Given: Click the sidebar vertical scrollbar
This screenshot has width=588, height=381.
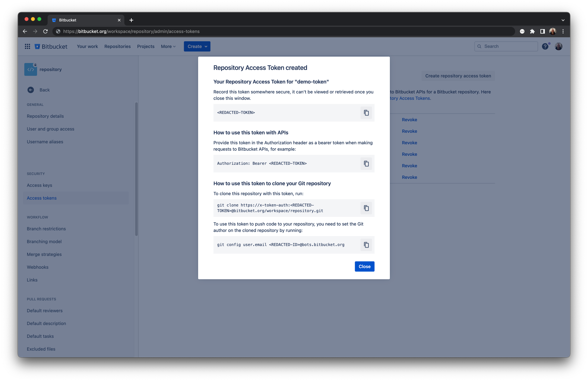Looking at the screenshot, I should coord(136,170).
